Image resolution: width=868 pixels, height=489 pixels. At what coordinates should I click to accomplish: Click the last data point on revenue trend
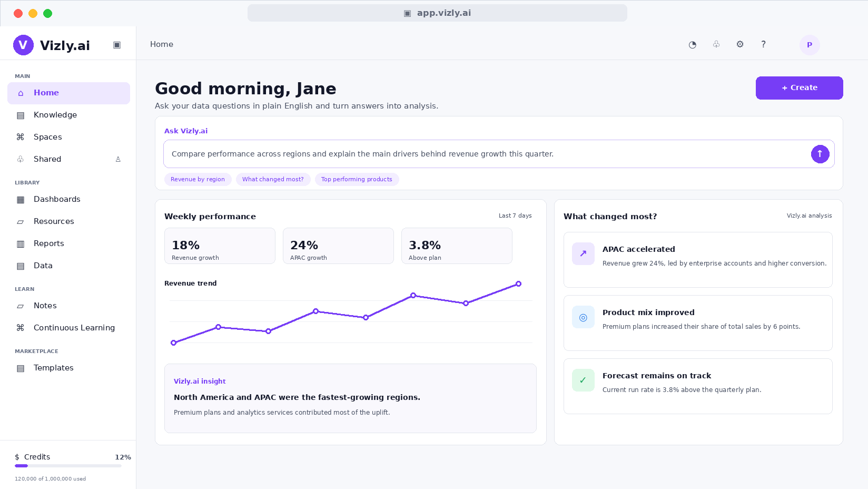point(518,284)
